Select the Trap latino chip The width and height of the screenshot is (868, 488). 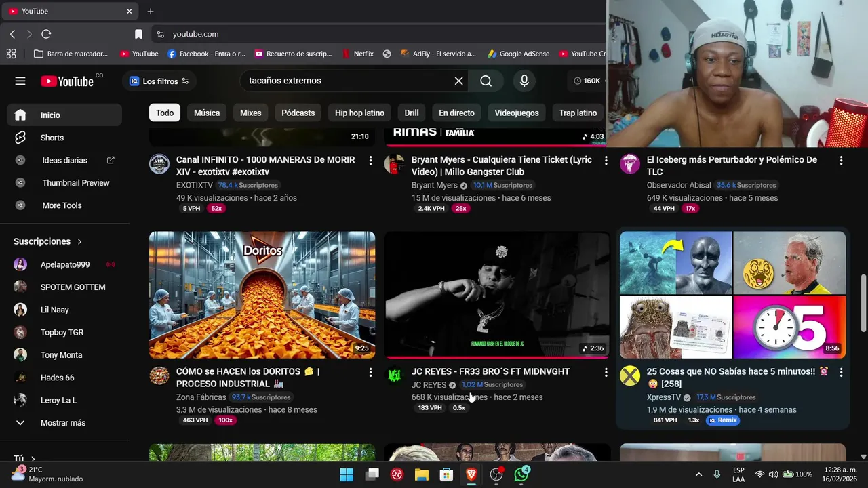pyautogui.click(x=578, y=113)
